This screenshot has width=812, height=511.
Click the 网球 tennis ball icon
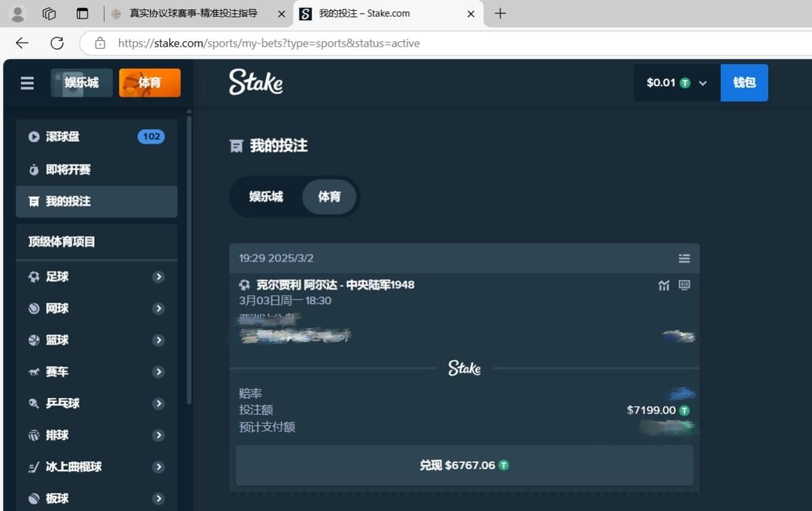click(x=34, y=309)
